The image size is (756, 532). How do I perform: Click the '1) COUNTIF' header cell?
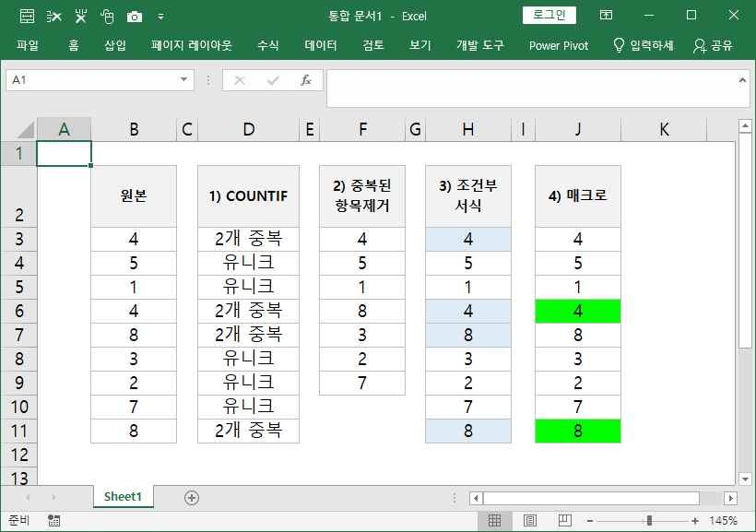[248, 196]
